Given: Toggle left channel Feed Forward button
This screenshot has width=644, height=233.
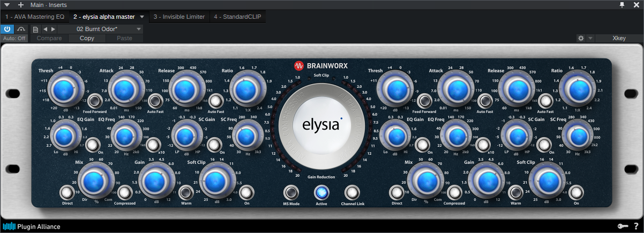Looking at the screenshot, I should [x=94, y=101].
